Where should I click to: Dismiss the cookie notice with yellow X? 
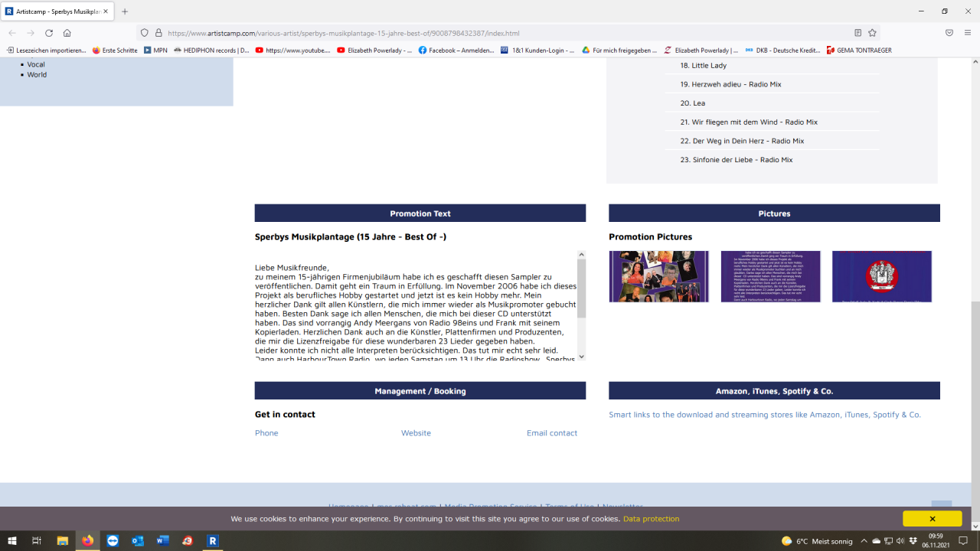click(932, 519)
